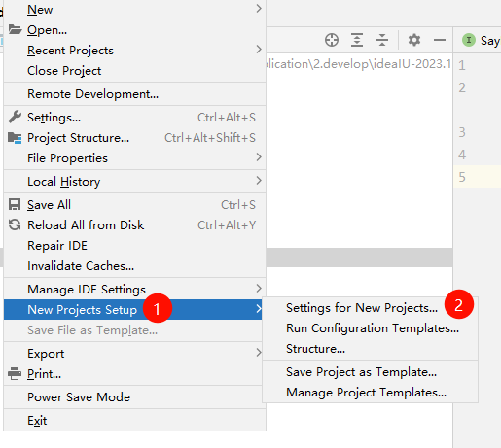This screenshot has height=448, width=501.
Task: Click the Save All floppy disk icon
Action: [x=15, y=205]
